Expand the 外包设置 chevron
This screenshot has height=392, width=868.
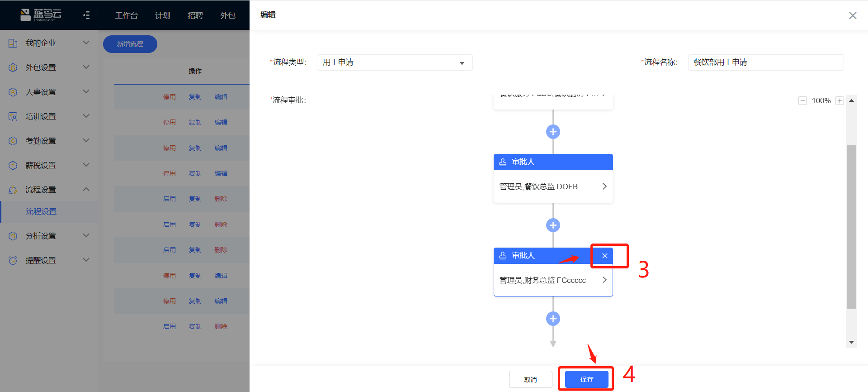point(86,67)
